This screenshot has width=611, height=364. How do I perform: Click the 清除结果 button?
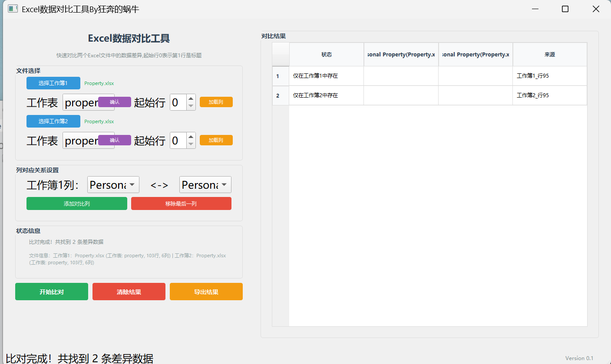point(129,292)
